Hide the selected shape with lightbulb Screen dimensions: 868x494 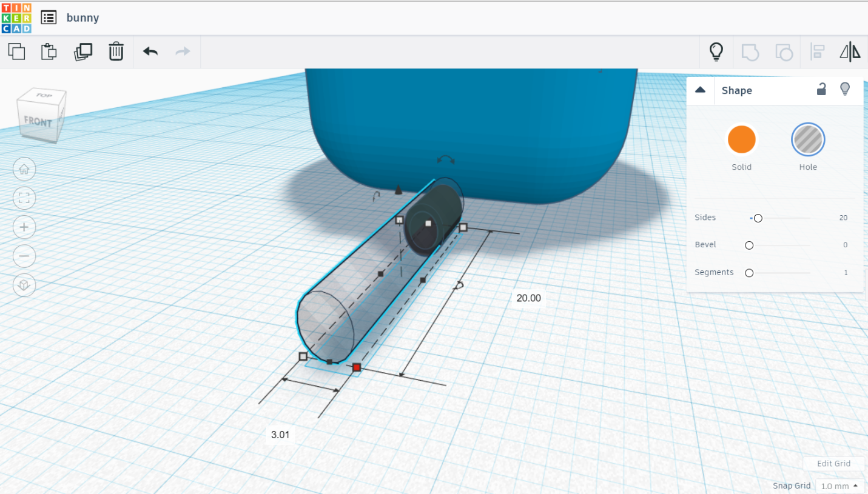pyautogui.click(x=844, y=90)
